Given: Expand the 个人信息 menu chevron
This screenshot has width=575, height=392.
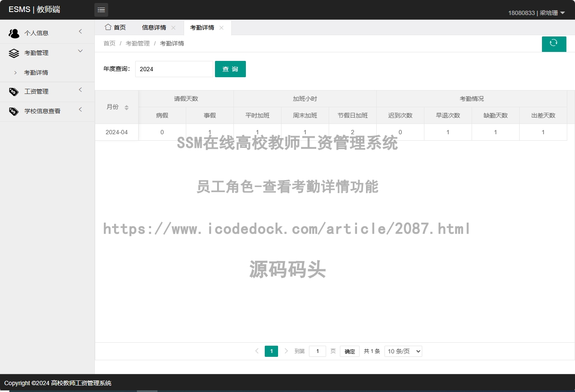Looking at the screenshot, I should point(80,31).
